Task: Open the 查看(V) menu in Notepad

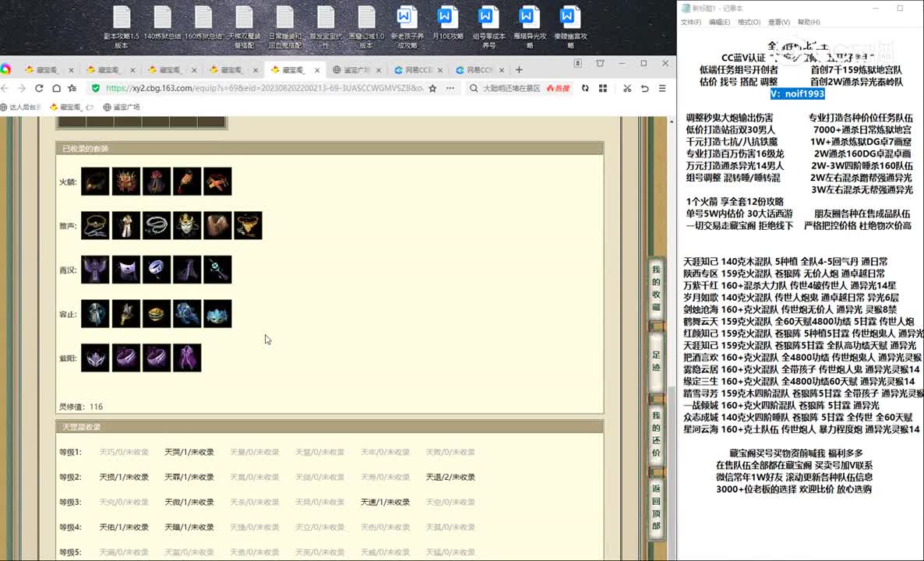Action: pyautogui.click(x=778, y=22)
